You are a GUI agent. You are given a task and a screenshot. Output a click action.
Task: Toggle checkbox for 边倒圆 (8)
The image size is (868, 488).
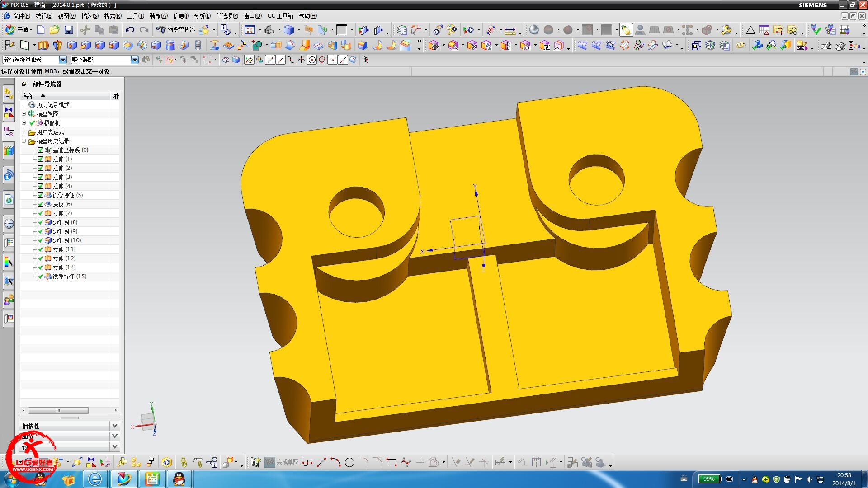pyautogui.click(x=41, y=222)
